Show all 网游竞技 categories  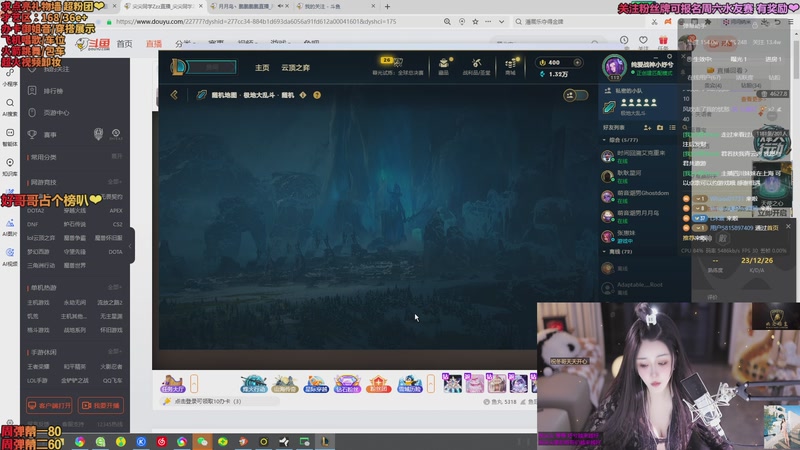tap(115, 182)
